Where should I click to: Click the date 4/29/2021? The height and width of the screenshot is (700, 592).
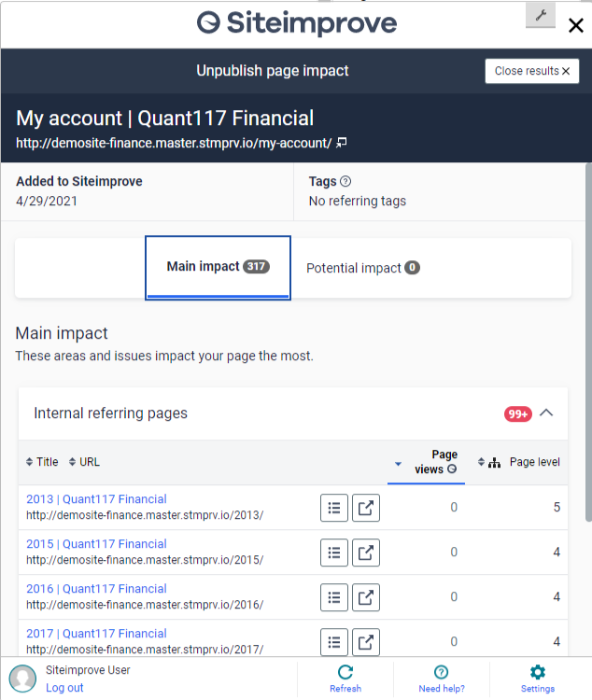click(47, 201)
